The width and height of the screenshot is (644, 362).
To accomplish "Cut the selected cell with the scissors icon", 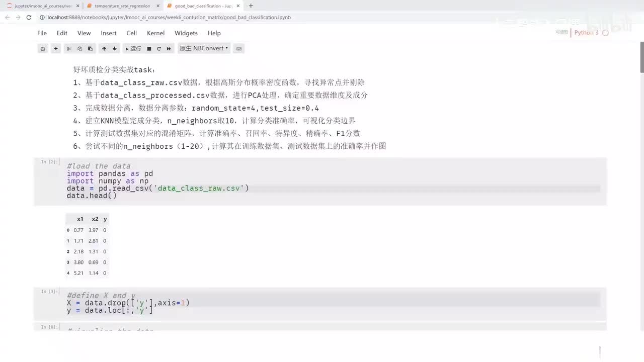I will point(69,49).
